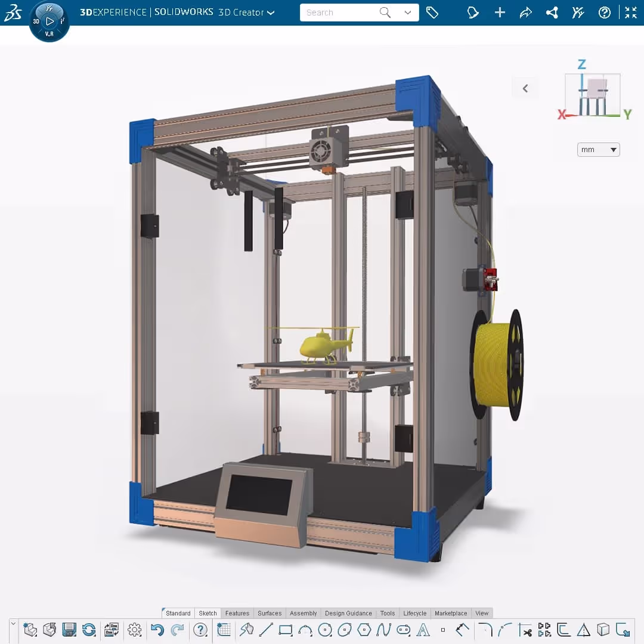Click the Exit Sketch arrow icon
Viewport: 644px width, 644px height.
point(623,630)
